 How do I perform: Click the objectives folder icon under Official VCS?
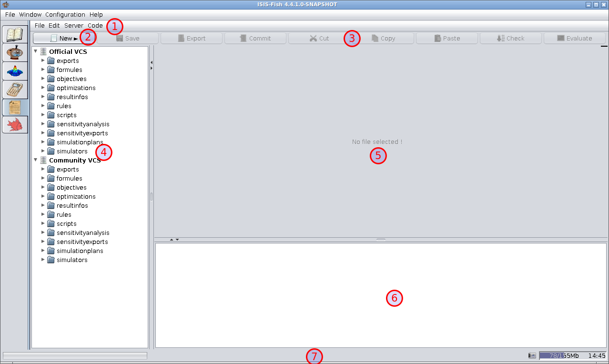point(51,79)
